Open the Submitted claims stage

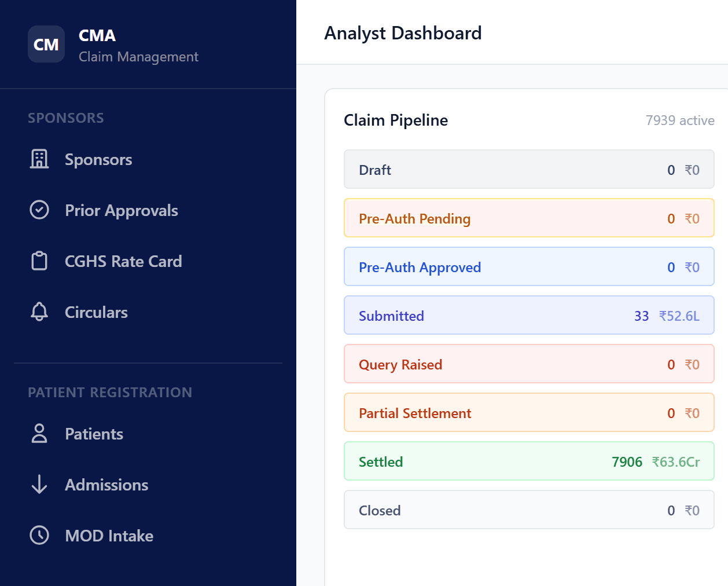529,316
